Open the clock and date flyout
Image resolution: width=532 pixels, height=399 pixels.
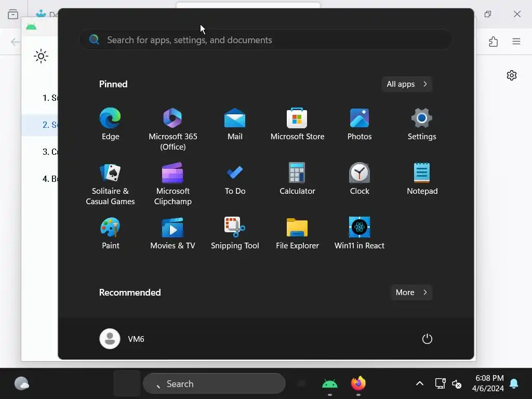tap(488, 383)
